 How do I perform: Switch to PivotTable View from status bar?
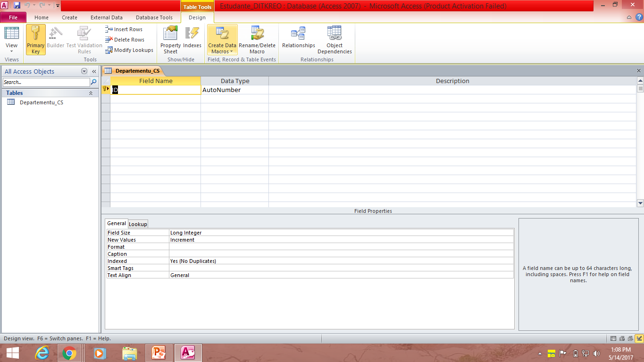[x=622, y=338]
